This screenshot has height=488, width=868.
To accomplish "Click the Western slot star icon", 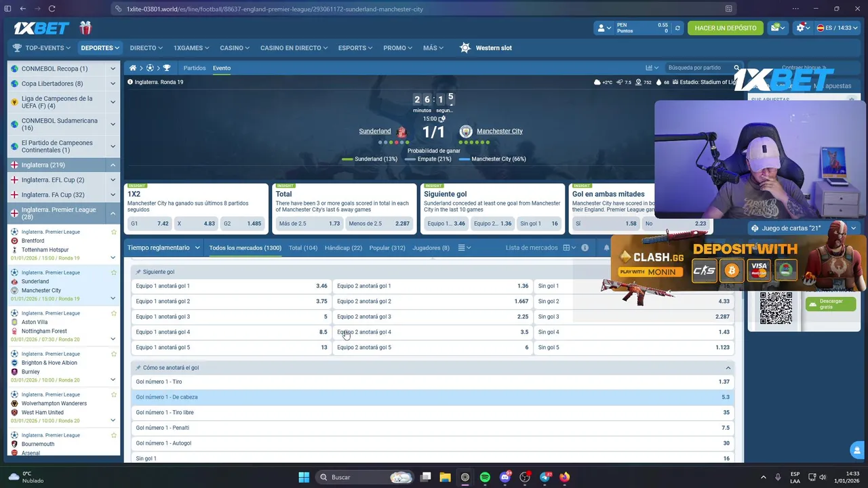I will tap(465, 48).
